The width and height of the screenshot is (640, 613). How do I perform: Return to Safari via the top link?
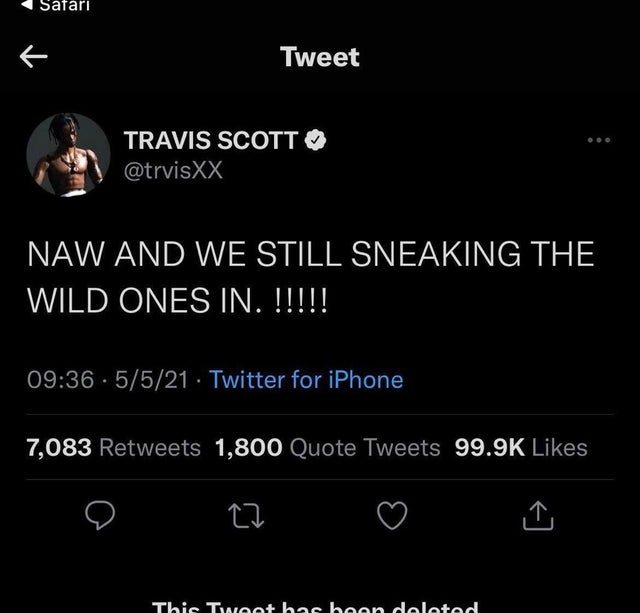[56, 5]
